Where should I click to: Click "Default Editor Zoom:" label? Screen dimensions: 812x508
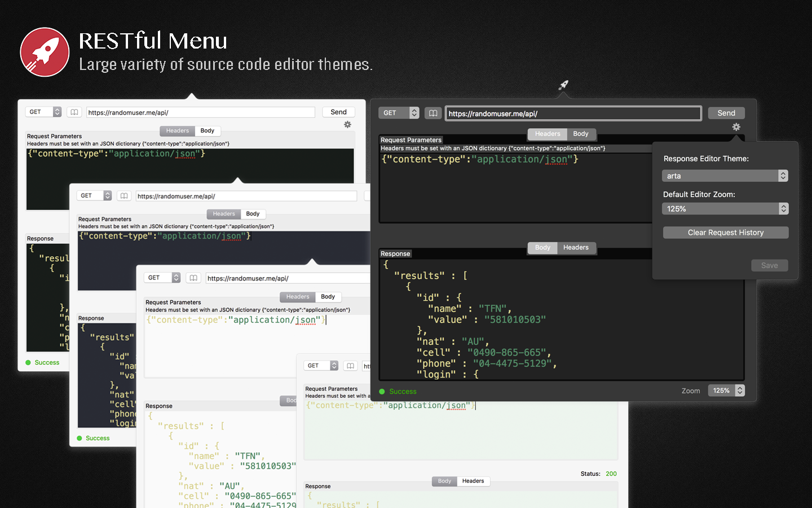[699, 194]
